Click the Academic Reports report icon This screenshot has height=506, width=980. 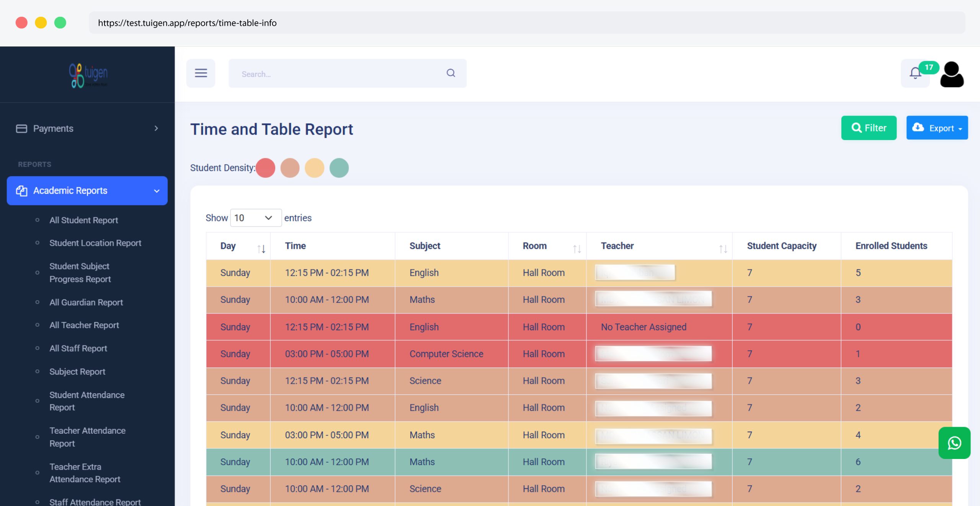(22, 190)
